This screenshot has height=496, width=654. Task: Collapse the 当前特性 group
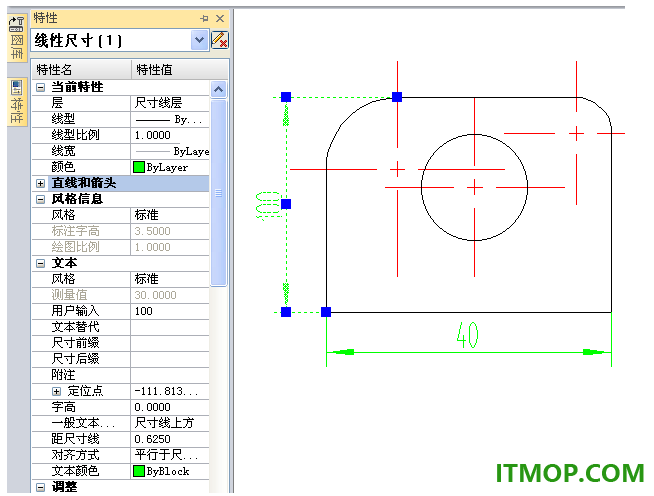[x=40, y=88]
